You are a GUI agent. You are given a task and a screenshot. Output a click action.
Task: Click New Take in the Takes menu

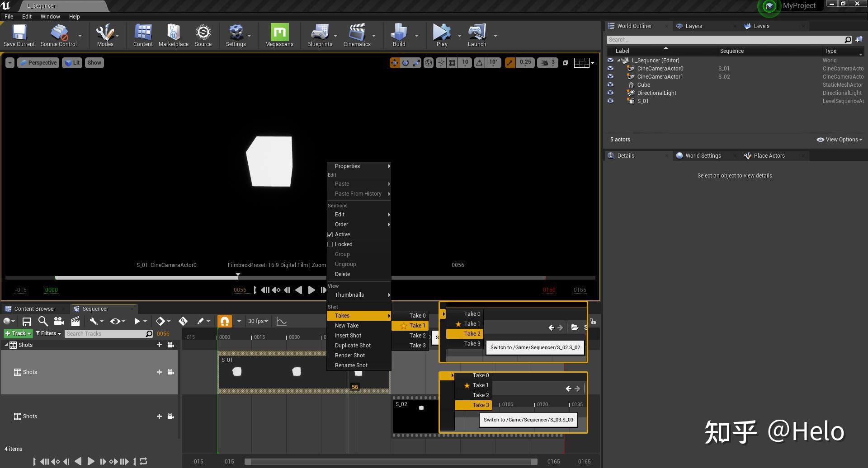[347, 325]
